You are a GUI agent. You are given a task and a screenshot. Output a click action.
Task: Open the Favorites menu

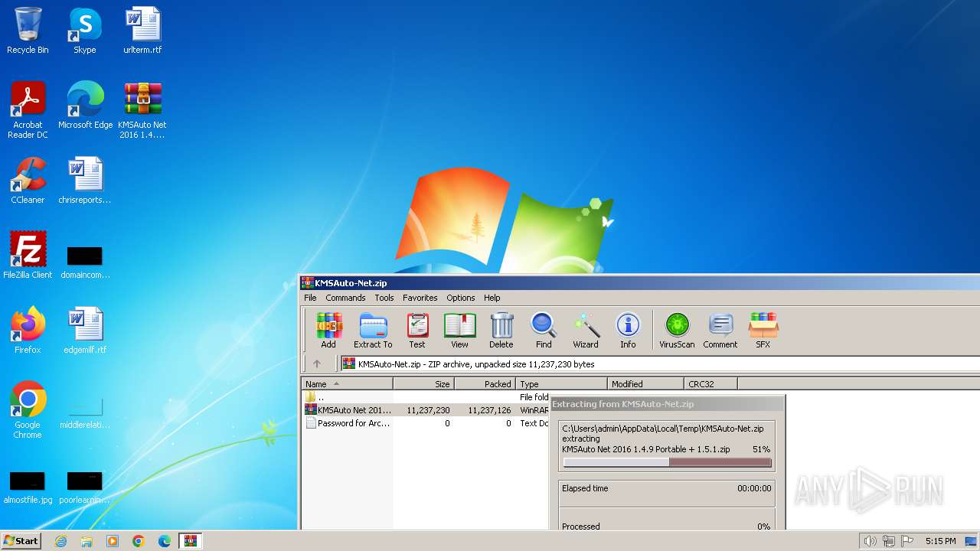(x=420, y=298)
